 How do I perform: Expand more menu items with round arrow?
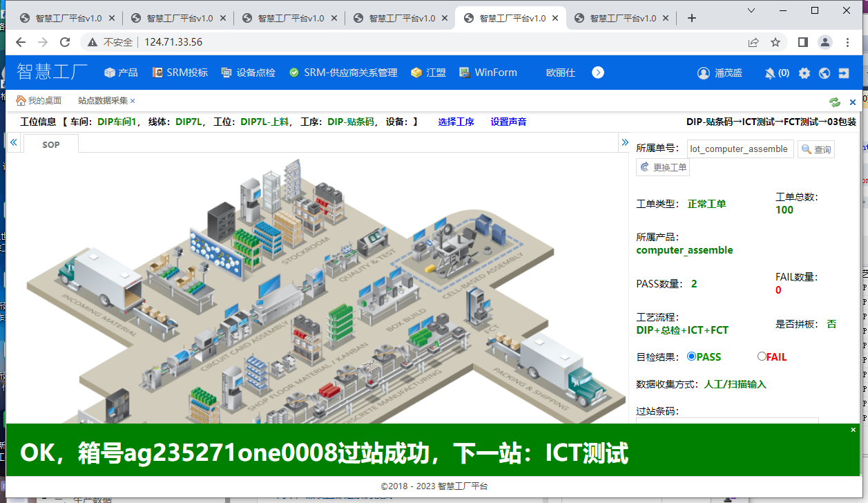click(598, 73)
